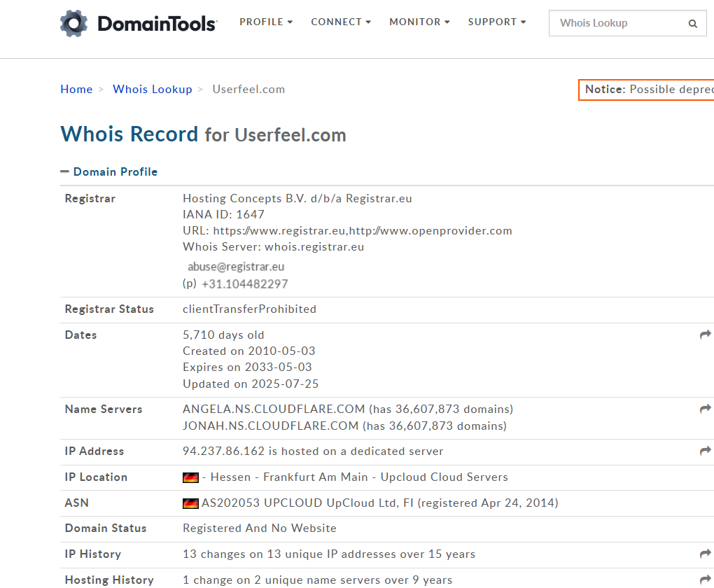Click the Domain Status row label
This screenshot has height=588, width=714.
point(106,528)
